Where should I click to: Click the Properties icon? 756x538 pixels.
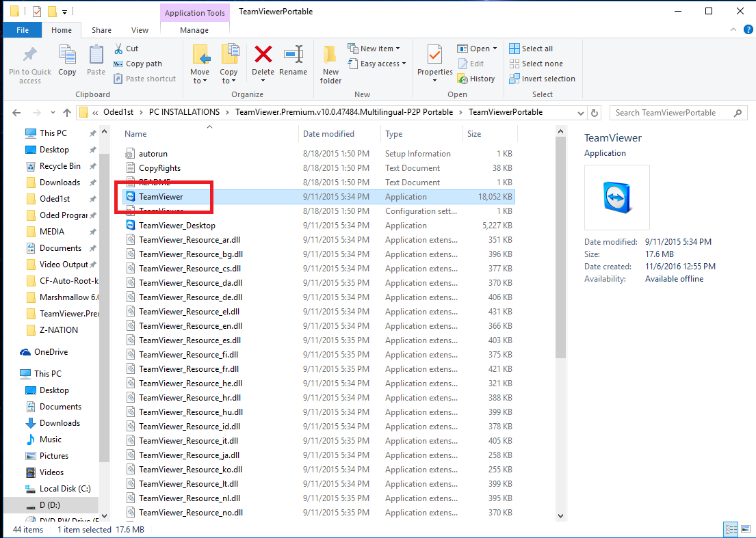point(434,55)
